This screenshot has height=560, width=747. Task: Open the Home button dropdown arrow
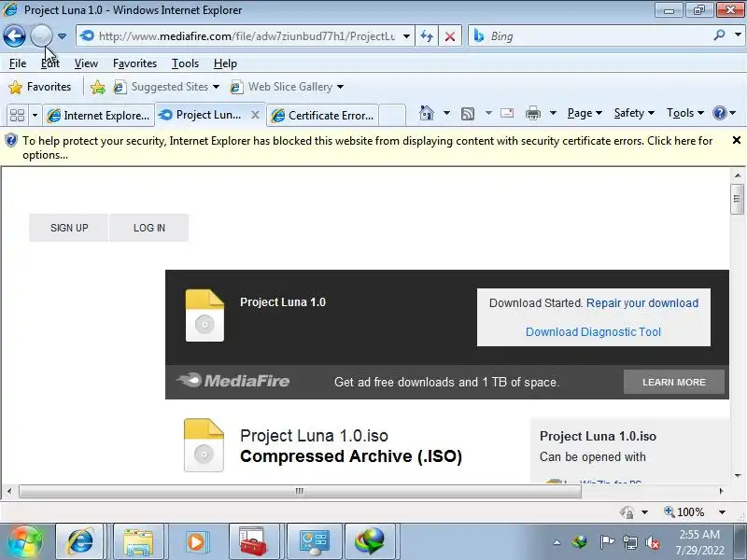pos(447,113)
